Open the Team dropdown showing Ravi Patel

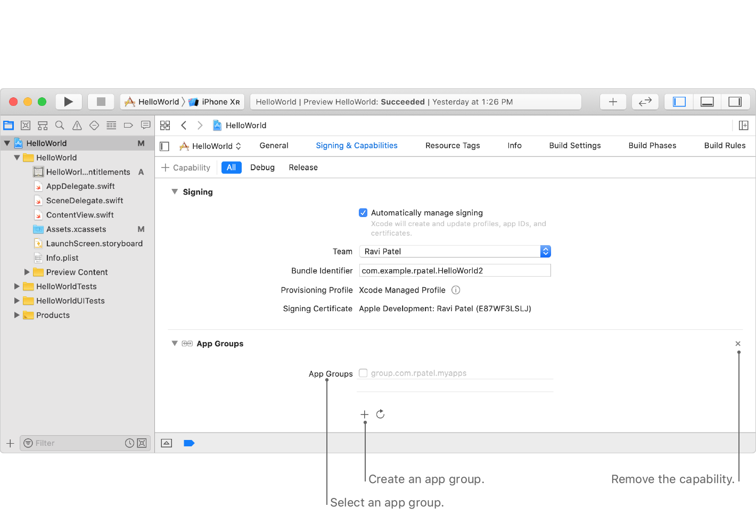455,252
